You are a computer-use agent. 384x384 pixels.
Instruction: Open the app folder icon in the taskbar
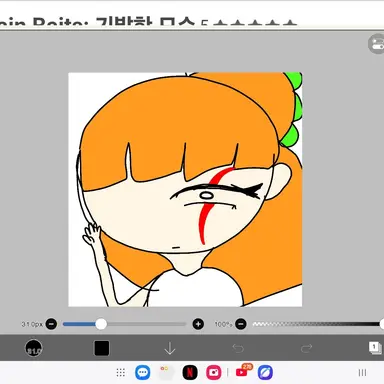(x=166, y=372)
